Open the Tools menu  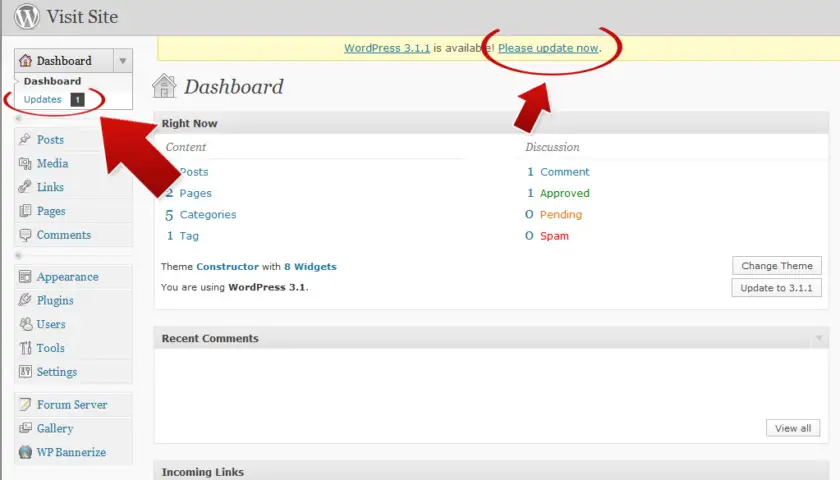pos(50,348)
